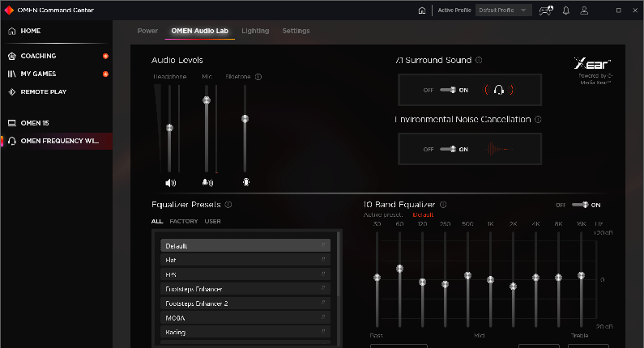Viewport: 644px width, 348px height.
Task: Open the bell notifications icon
Action: 566,11
